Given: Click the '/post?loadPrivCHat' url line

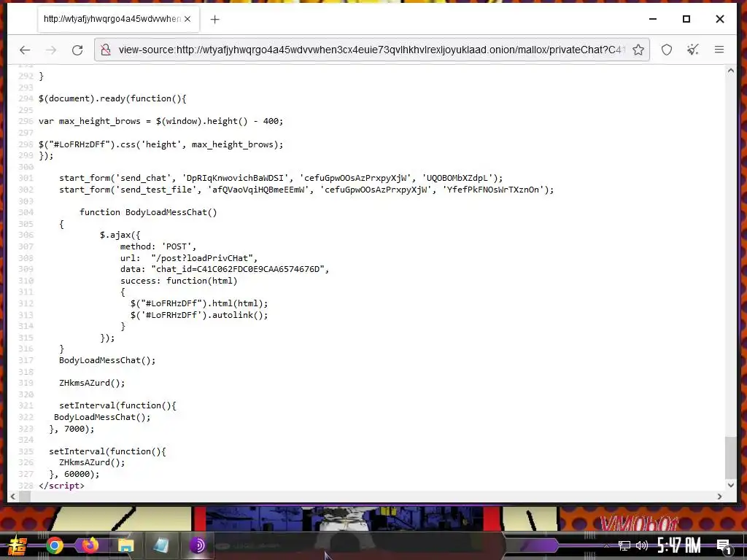Looking at the screenshot, I should pos(189,258).
